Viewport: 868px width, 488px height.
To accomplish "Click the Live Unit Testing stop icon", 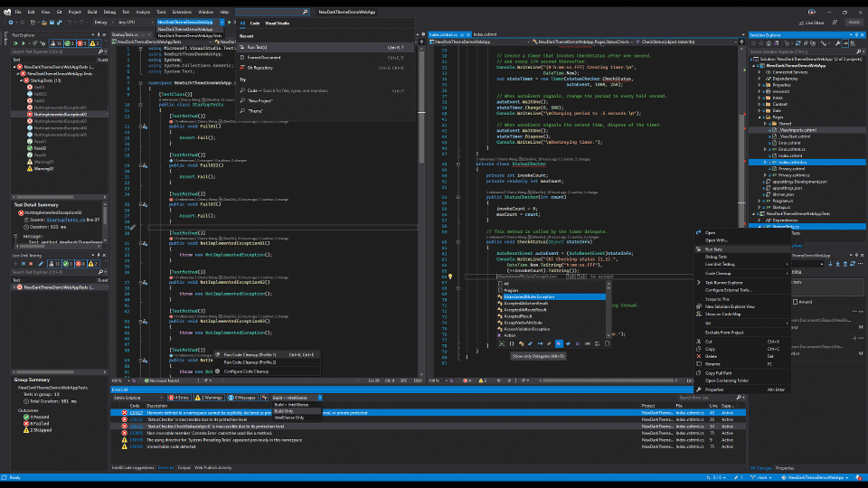I will [x=31, y=264].
